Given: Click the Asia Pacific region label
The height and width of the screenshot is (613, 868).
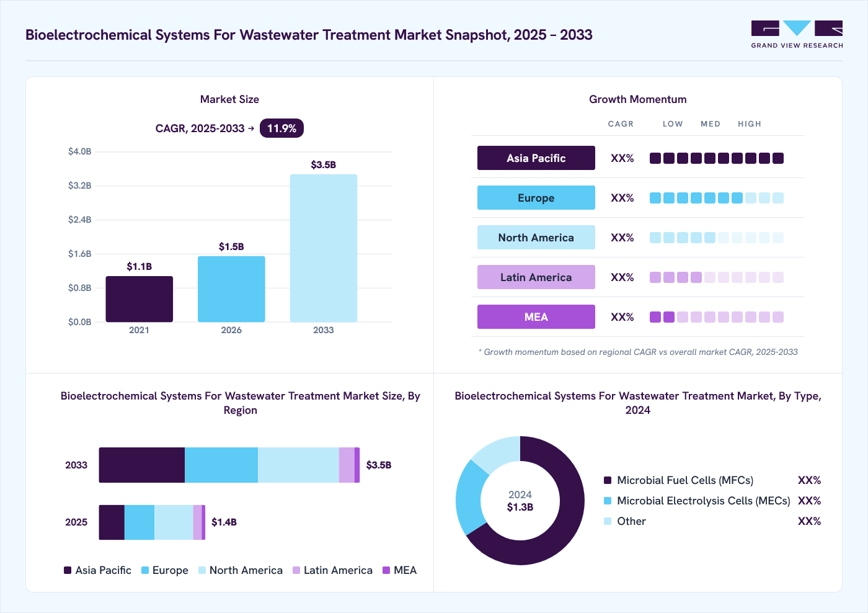Looking at the screenshot, I should tap(536, 158).
